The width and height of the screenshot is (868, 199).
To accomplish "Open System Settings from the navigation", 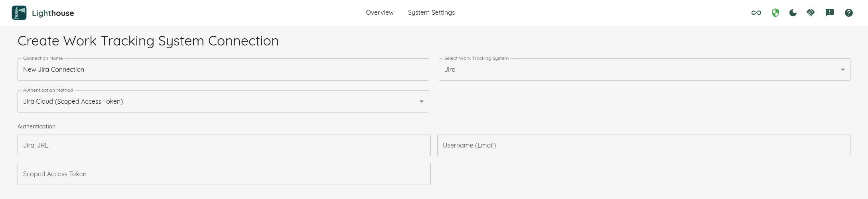I will (431, 13).
